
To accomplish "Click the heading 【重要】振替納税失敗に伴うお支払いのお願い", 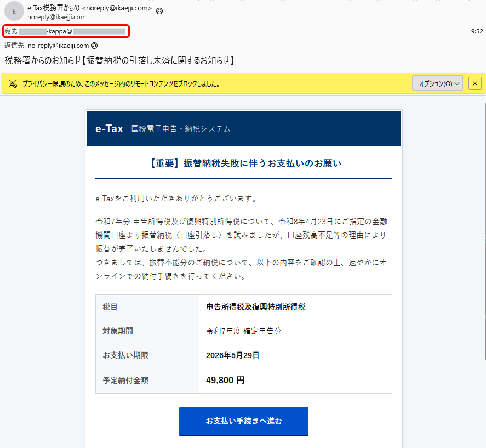I will [x=244, y=163].
